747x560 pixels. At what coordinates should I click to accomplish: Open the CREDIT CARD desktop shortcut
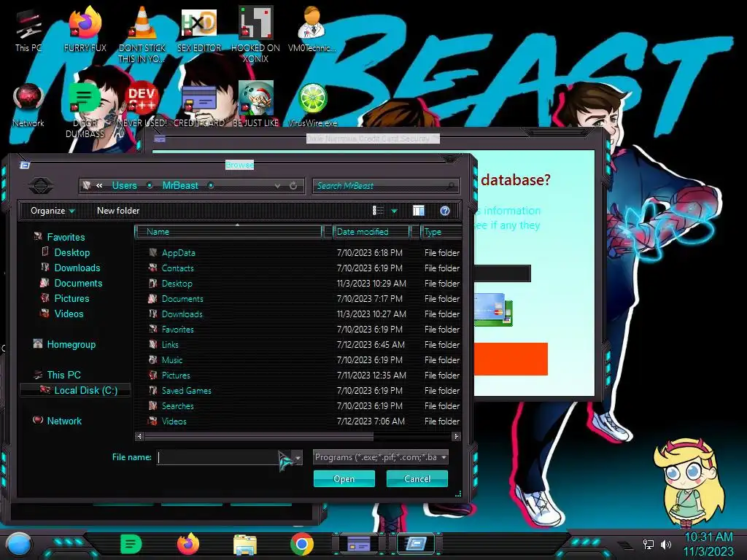(199, 106)
